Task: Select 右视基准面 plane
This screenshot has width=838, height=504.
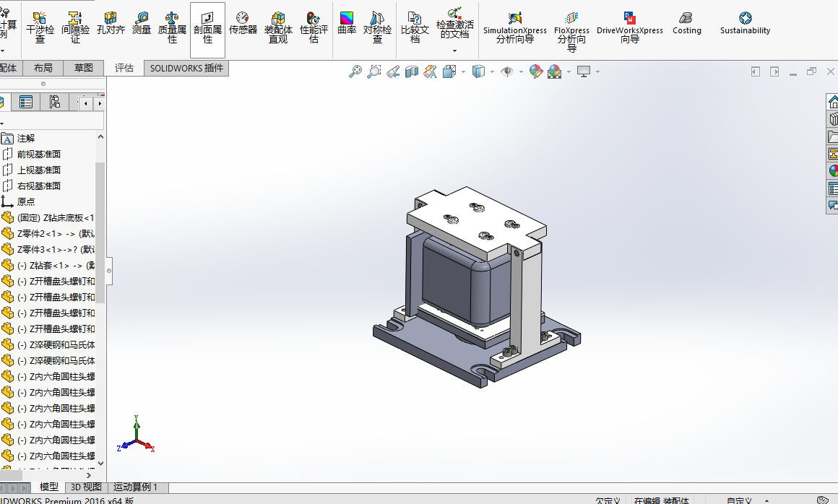Action: click(39, 186)
